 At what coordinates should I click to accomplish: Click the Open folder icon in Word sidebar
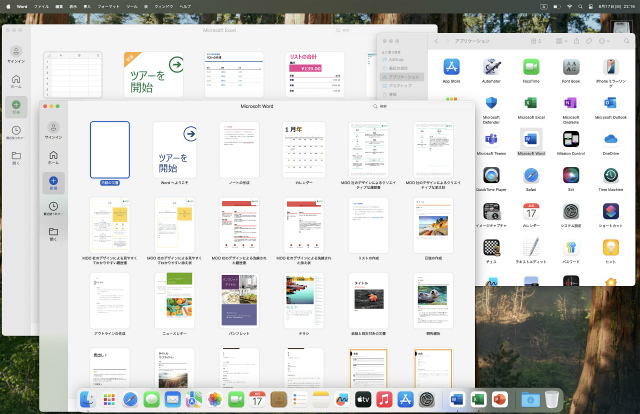point(52,233)
